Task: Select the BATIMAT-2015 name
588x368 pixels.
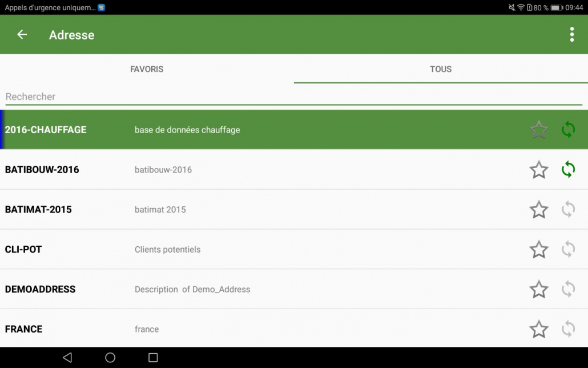Action: 38,210
